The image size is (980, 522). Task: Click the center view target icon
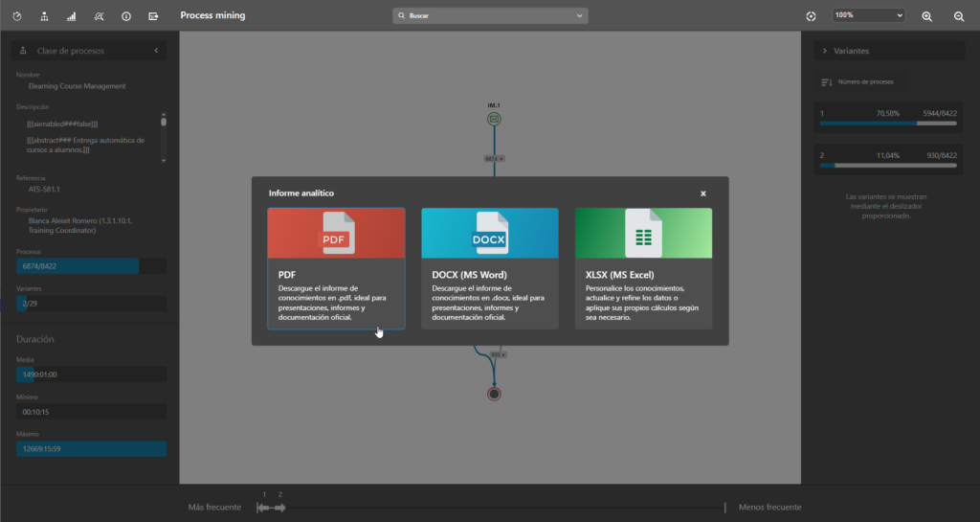[811, 16]
